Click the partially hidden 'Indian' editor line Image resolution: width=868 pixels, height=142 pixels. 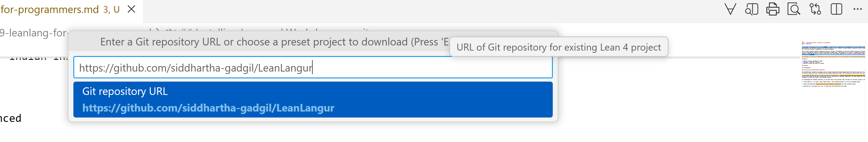coord(34,58)
